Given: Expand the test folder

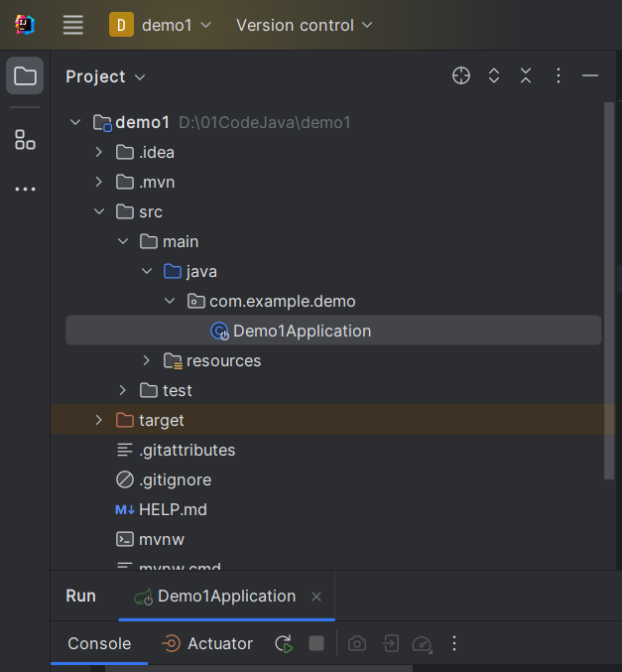Looking at the screenshot, I should [123, 390].
